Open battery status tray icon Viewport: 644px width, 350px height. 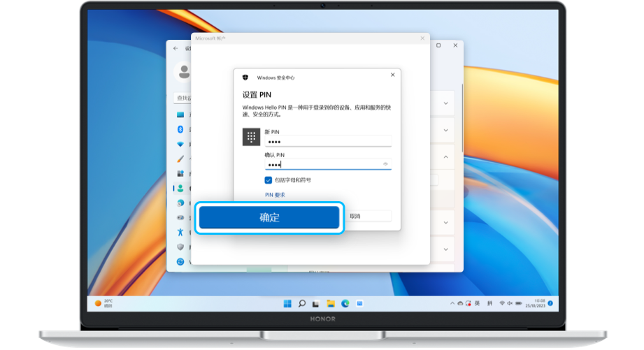coord(519,304)
